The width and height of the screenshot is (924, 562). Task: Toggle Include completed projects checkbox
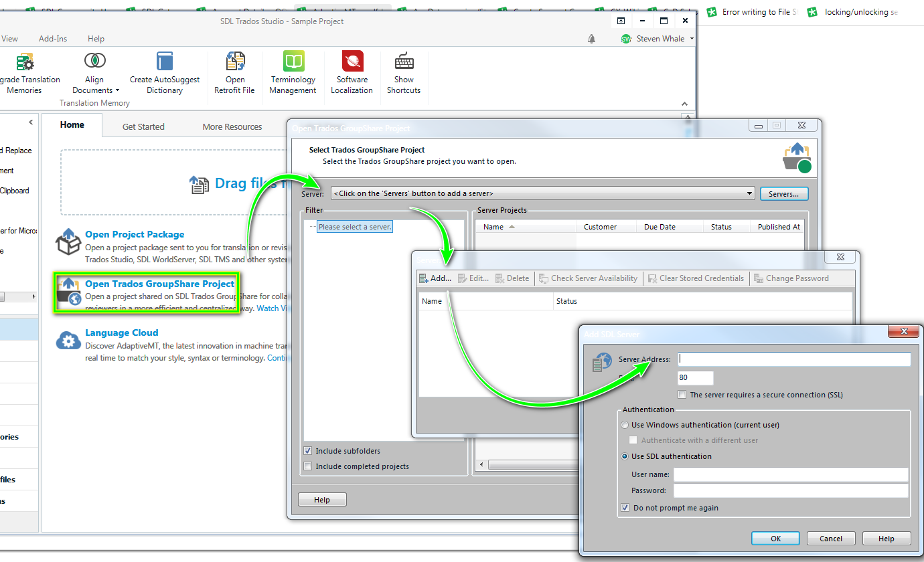point(308,466)
